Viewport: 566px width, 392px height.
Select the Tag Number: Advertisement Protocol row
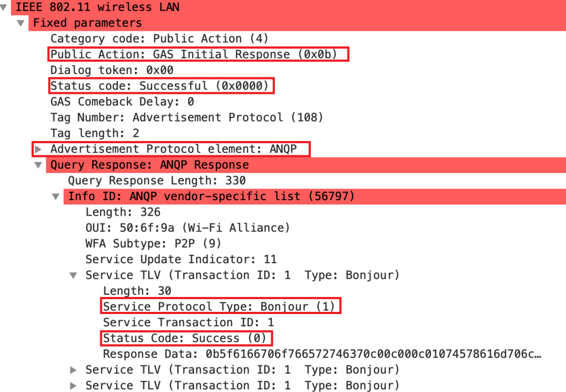click(x=186, y=118)
